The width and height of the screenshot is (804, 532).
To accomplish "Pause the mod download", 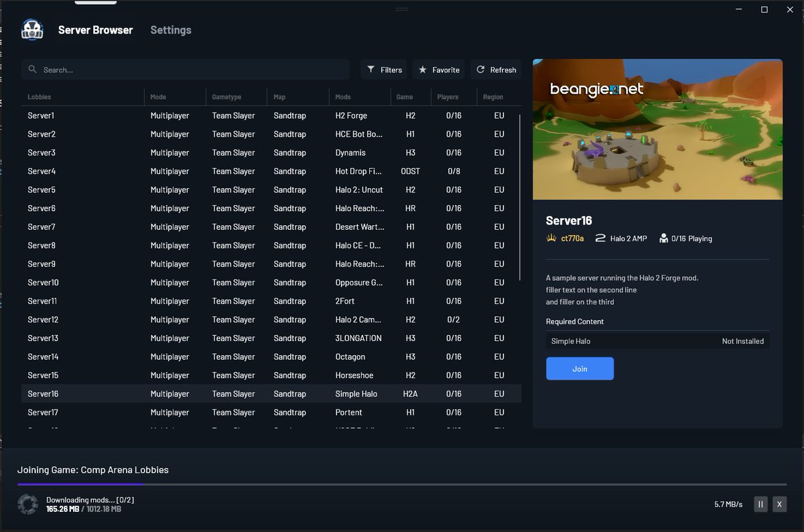I will [760, 504].
